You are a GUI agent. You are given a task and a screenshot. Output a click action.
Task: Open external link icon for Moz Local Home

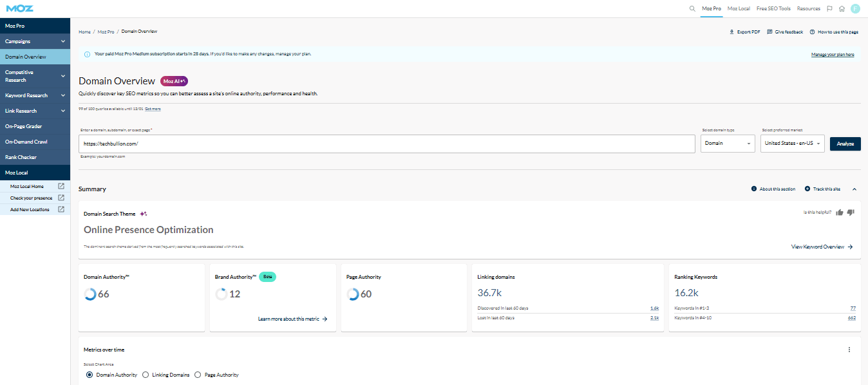61,186
